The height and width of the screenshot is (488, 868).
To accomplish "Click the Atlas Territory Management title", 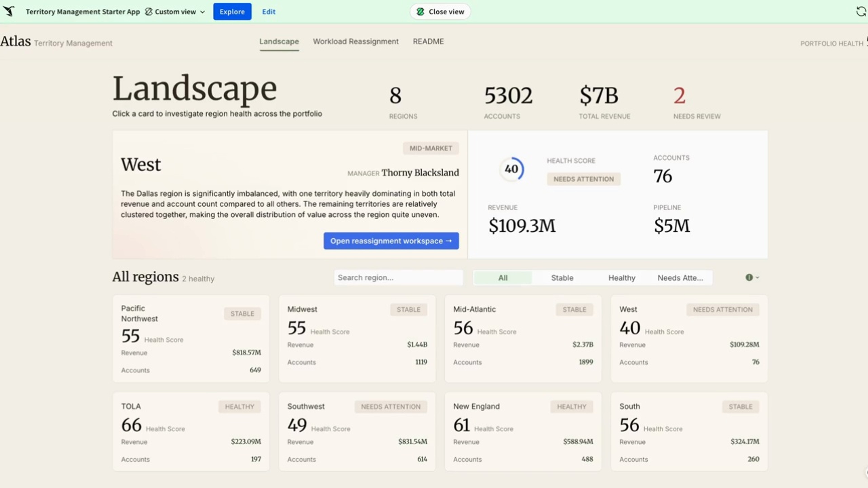I will 56,41.
